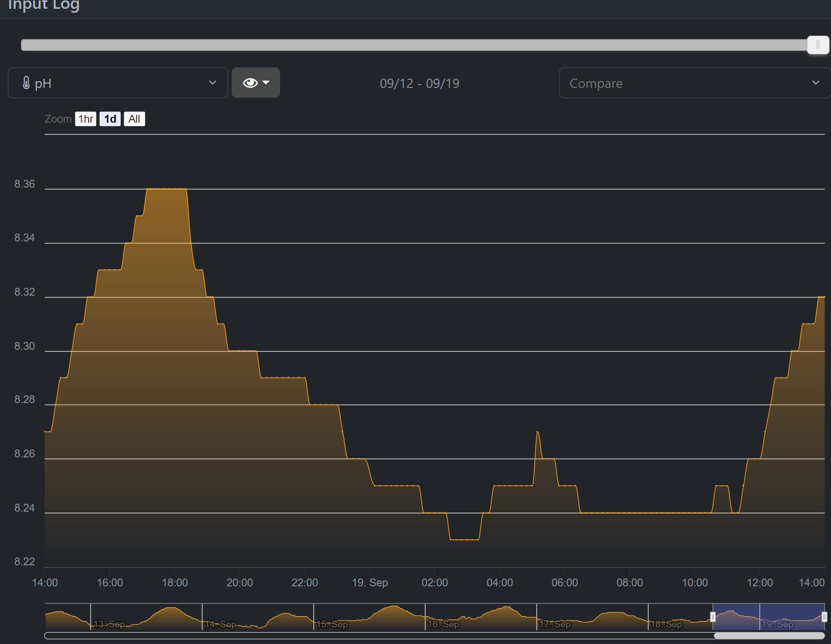Screen dimensions: 831x644
Task: Open the caret beside the eye icon
Action: point(266,83)
